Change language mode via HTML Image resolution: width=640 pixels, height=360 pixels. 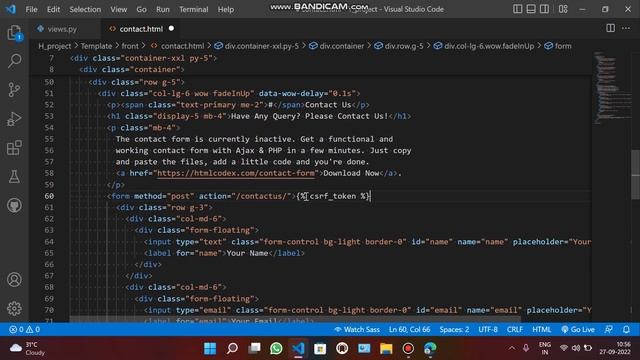click(x=542, y=329)
